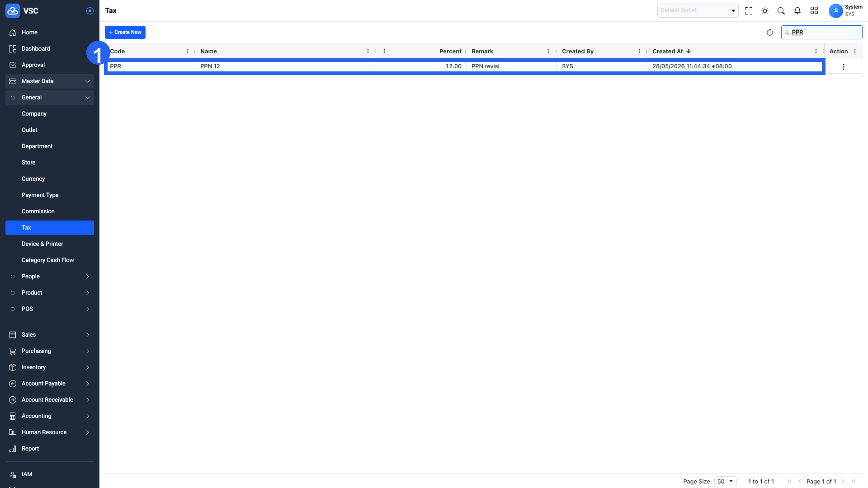Open the Report page
The height and width of the screenshot is (488, 868).
[50, 449]
